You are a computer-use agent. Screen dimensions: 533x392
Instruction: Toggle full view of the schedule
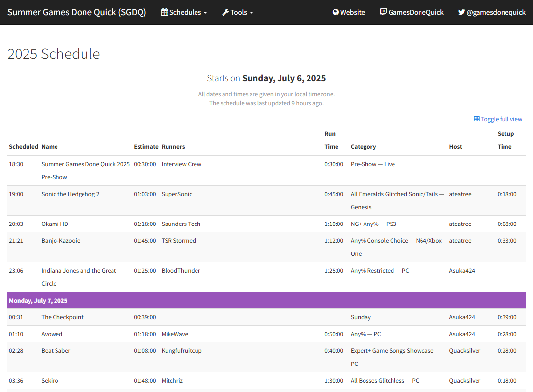tap(498, 119)
